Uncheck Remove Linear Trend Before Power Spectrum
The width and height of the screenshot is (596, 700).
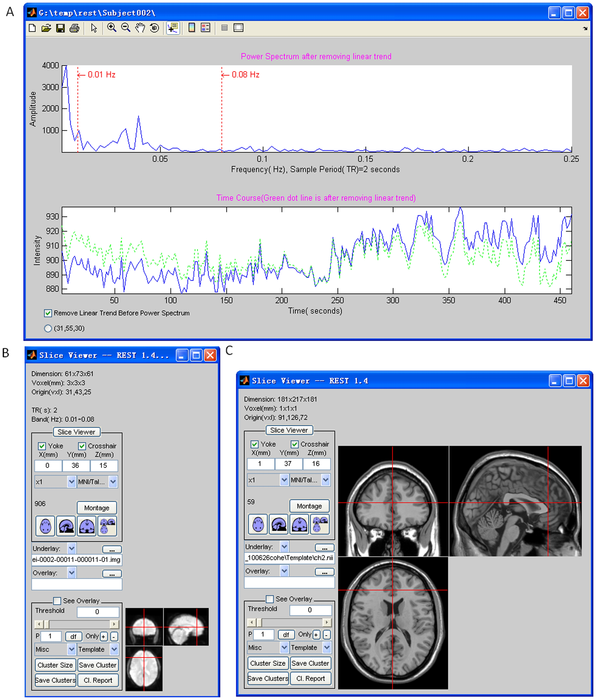coord(48,313)
